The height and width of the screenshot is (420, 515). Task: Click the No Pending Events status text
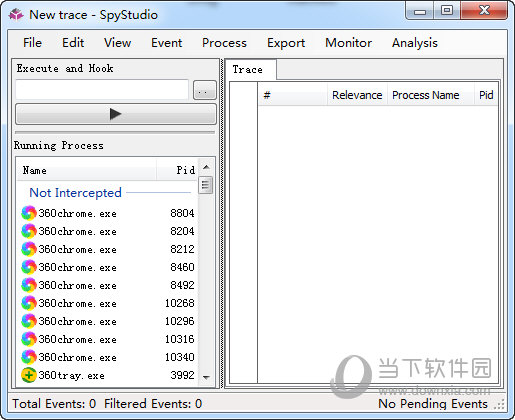tap(433, 404)
